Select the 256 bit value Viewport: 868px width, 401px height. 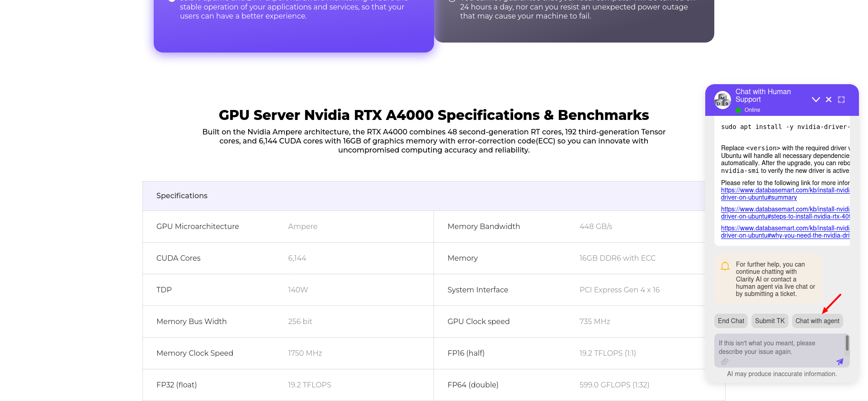coord(300,321)
